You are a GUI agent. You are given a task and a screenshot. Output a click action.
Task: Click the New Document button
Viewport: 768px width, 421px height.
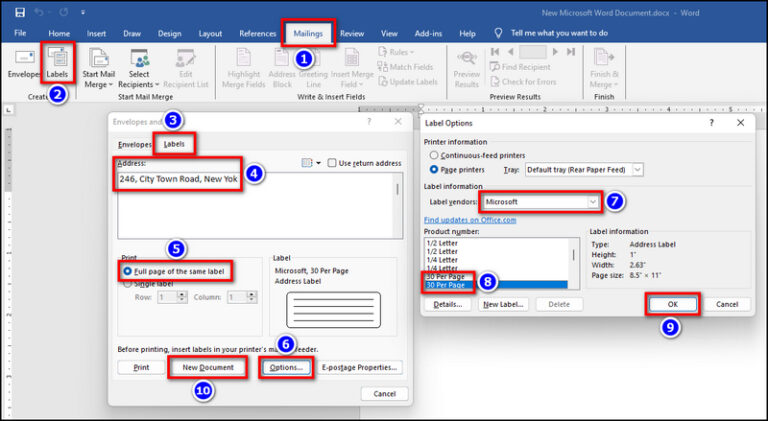(208, 367)
